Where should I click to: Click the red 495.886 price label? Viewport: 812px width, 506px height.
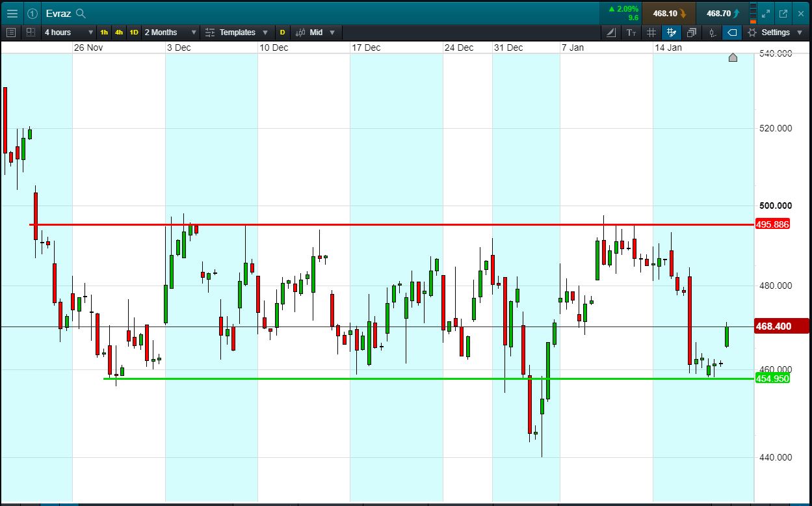(773, 224)
